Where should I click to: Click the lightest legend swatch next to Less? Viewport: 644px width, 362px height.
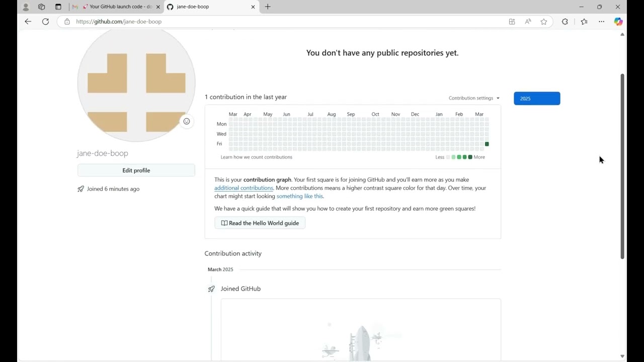[448, 157]
